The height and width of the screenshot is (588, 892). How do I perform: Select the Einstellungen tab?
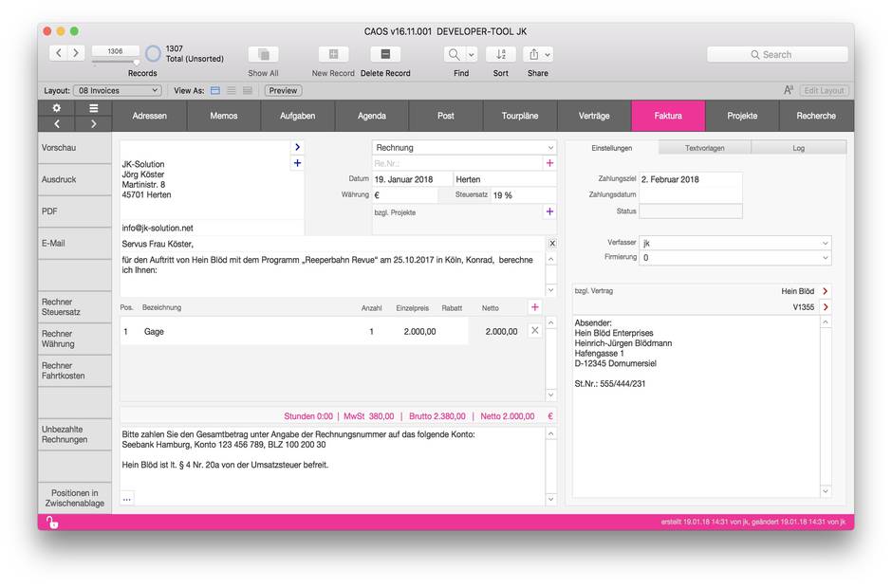[611, 148]
